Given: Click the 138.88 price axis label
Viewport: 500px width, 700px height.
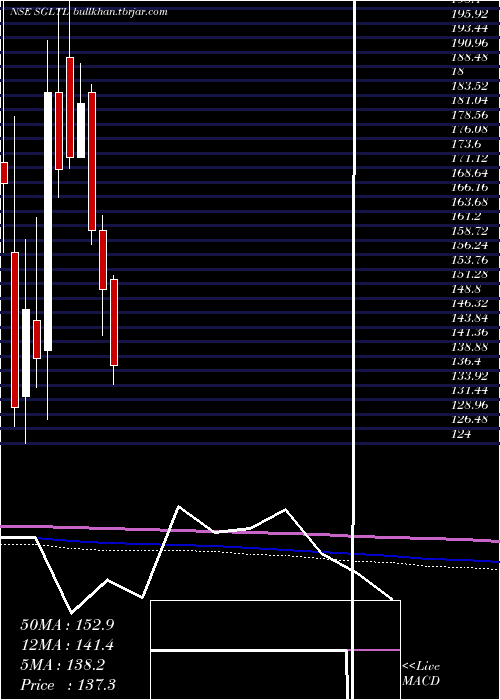Looking at the screenshot, I should 469,347.
